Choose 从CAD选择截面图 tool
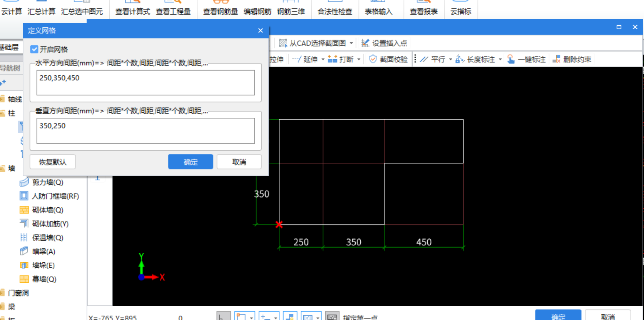The width and height of the screenshot is (644, 320). [312, 43]
